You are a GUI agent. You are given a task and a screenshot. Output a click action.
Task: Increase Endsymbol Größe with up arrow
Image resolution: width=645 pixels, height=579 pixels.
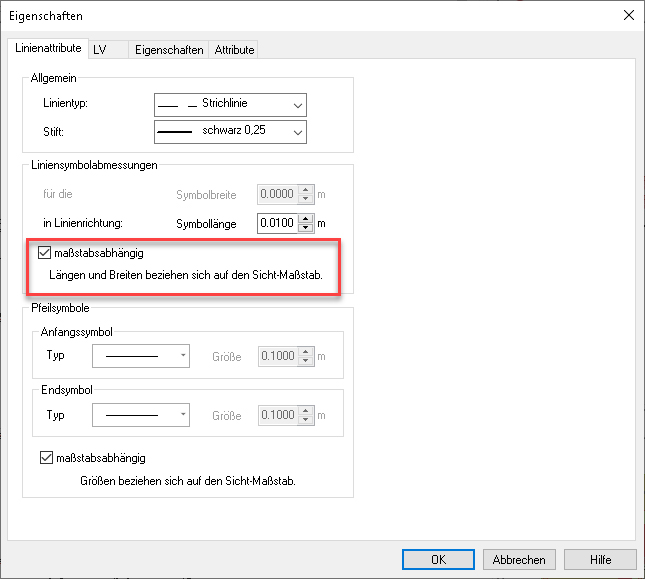click(306, 411)
